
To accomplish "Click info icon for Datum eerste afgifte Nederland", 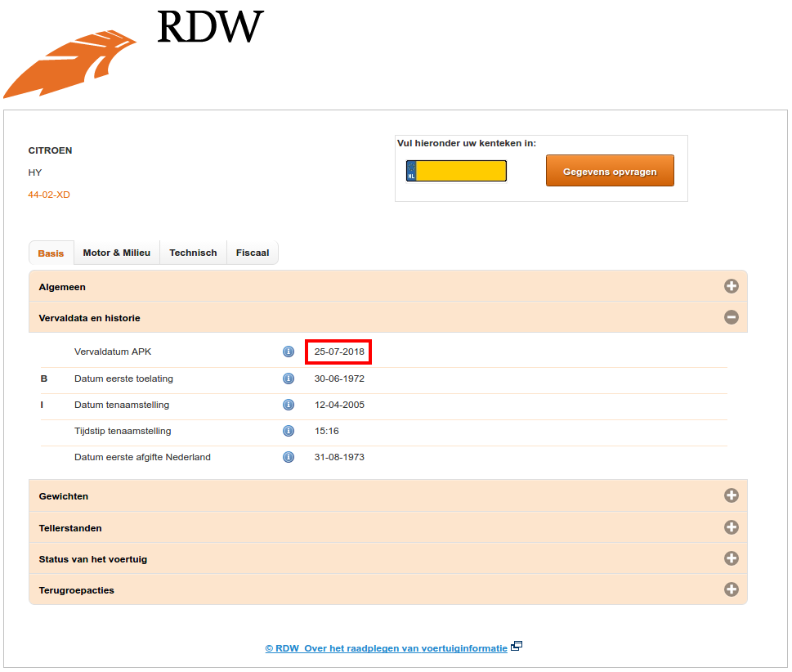I will coord(289,457).
